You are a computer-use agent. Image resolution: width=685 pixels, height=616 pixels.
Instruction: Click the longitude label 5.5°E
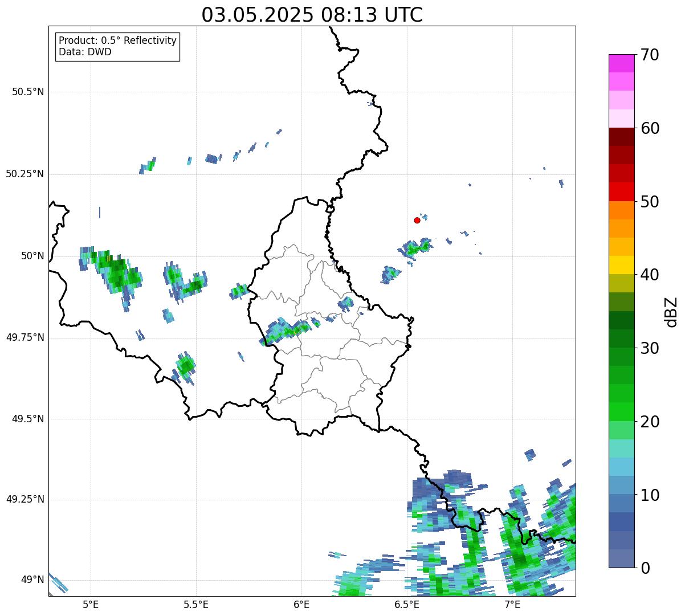click(x=196, y=604)
